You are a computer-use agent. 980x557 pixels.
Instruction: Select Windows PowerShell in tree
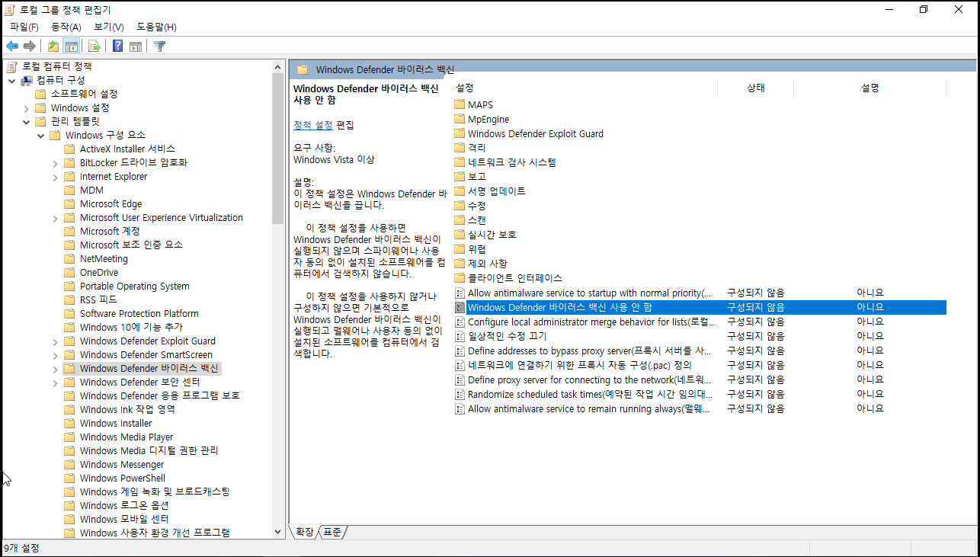[x=123, y=479]
